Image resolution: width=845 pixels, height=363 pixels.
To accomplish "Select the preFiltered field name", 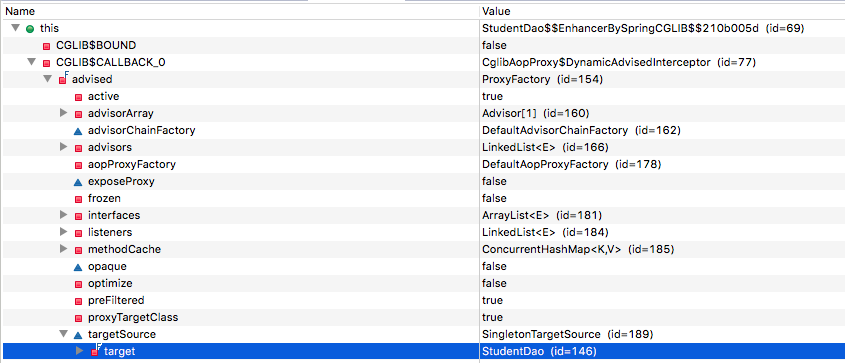I will 116,300.
